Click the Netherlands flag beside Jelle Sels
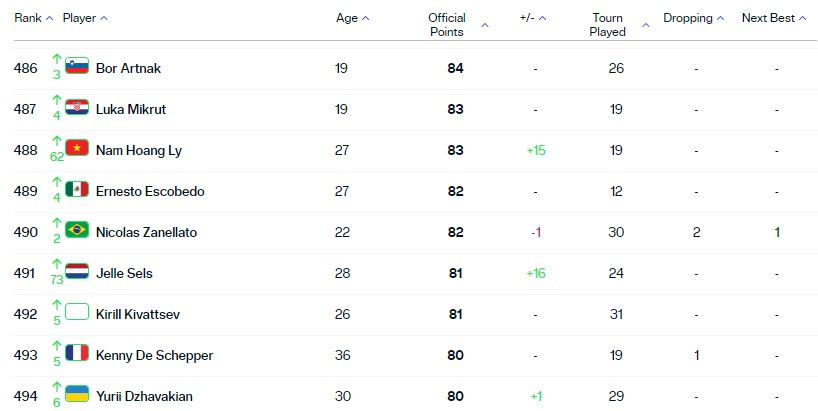The width and height of the screenshot is (818, 411). 77,271
